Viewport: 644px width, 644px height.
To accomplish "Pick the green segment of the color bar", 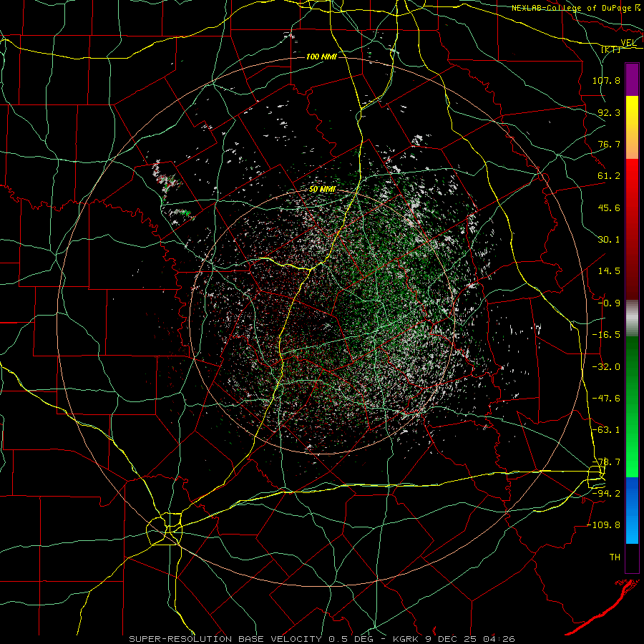I will 632,406.
